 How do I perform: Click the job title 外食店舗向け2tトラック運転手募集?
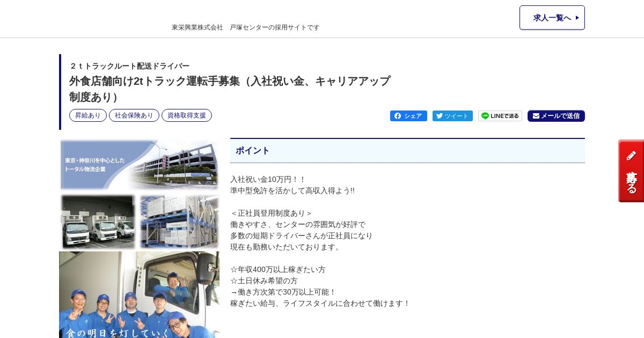coord(230,89)
